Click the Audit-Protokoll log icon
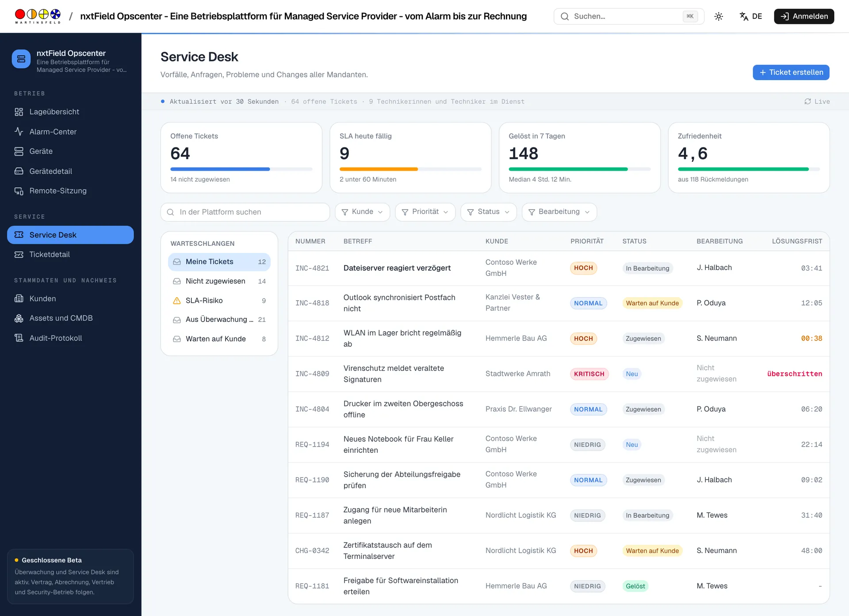The image size is (849, 616). click(19, 338)
